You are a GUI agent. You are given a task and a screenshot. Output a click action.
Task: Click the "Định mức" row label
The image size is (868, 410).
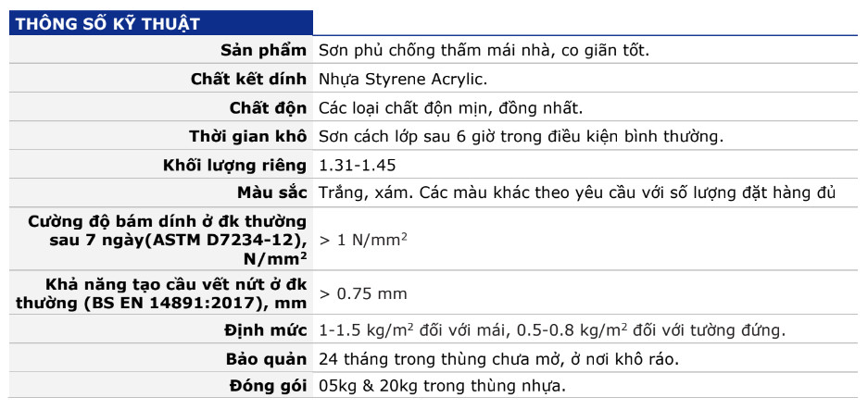pos(265,330)
